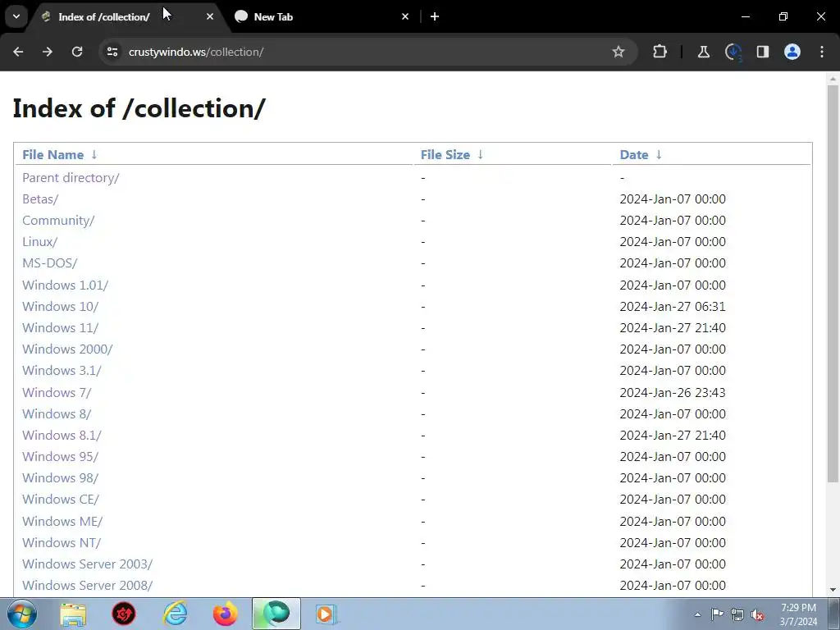Sort by Date header

[x=634, y=155]
